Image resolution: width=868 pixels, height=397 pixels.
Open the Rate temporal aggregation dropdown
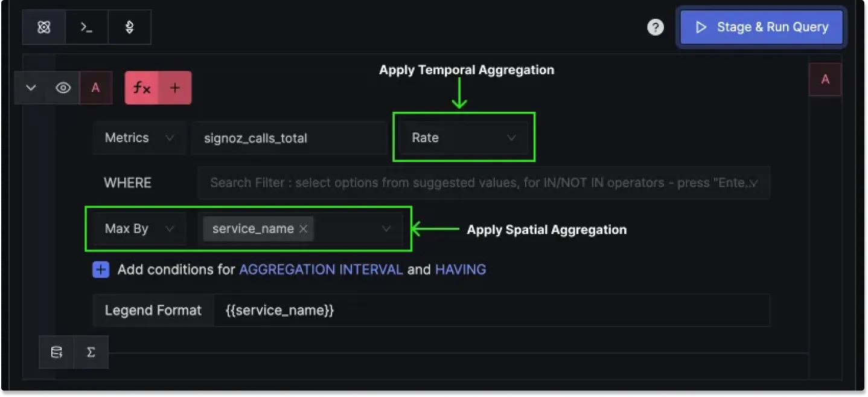[464, 138]
